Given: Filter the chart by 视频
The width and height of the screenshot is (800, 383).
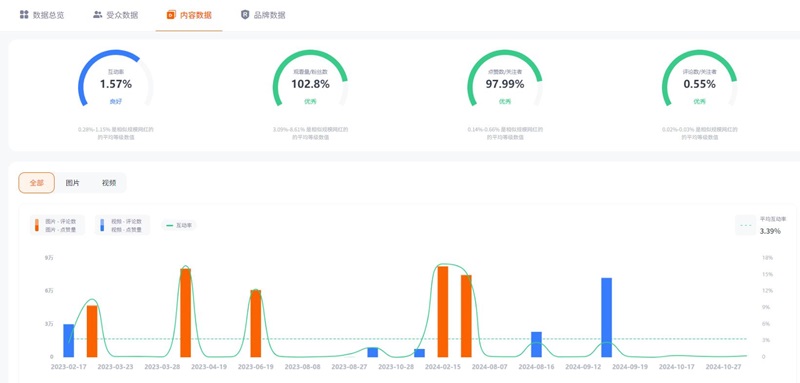Looking at the screenshot, I should 109,183.
